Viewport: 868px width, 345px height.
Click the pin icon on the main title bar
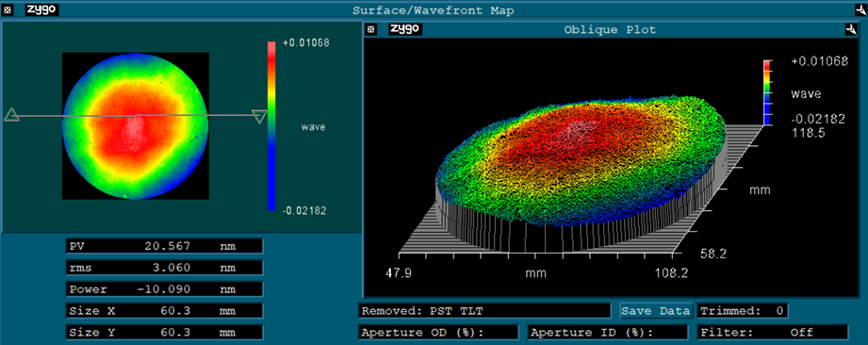[860, 10]
